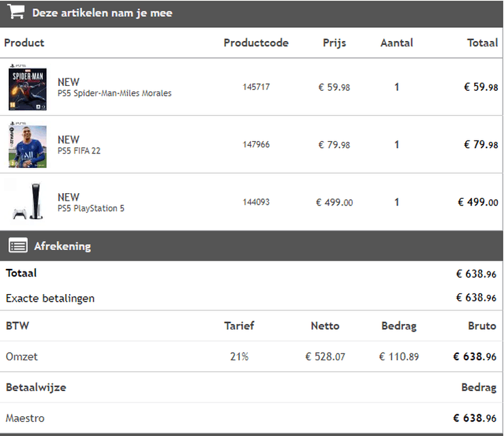The height and width of the screenshot is (436, 504).
Task: Click product code 144093
Action: coord(256,202)
